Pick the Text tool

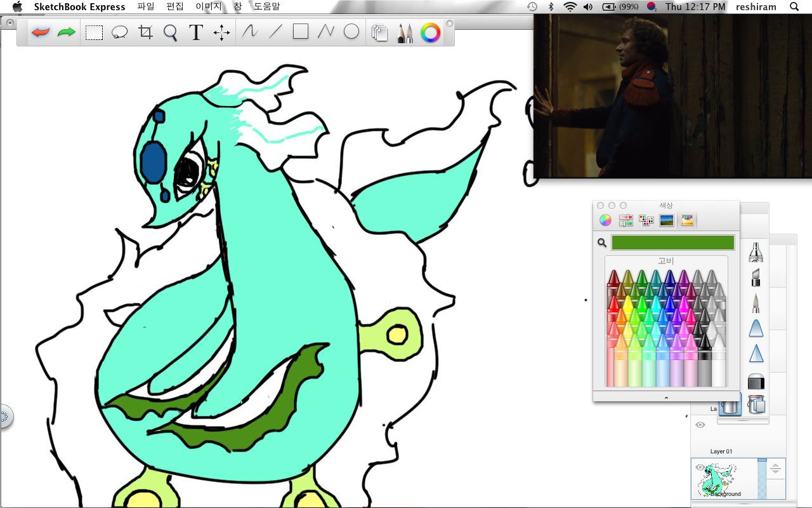[x=196, y=32]
